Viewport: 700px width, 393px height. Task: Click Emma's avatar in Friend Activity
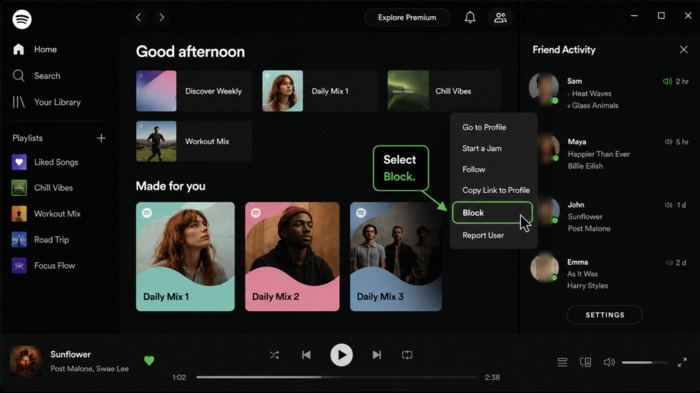pyautogui.click(x=544, y=267)
